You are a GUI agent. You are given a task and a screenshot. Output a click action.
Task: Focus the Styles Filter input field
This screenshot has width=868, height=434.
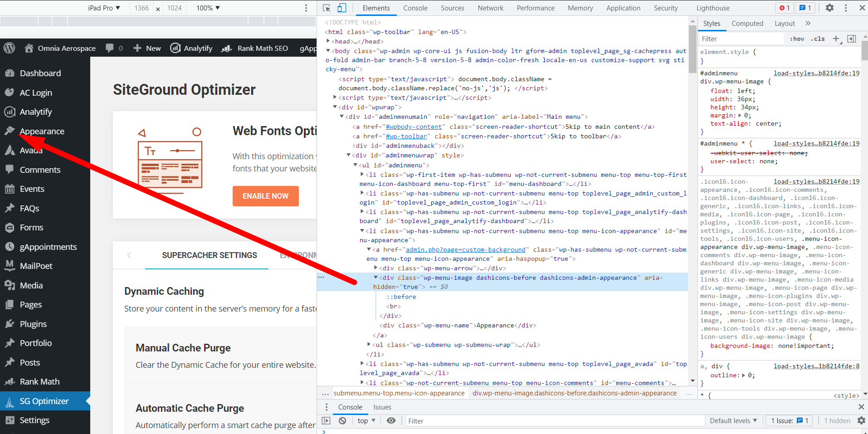(x=741, y=39)
